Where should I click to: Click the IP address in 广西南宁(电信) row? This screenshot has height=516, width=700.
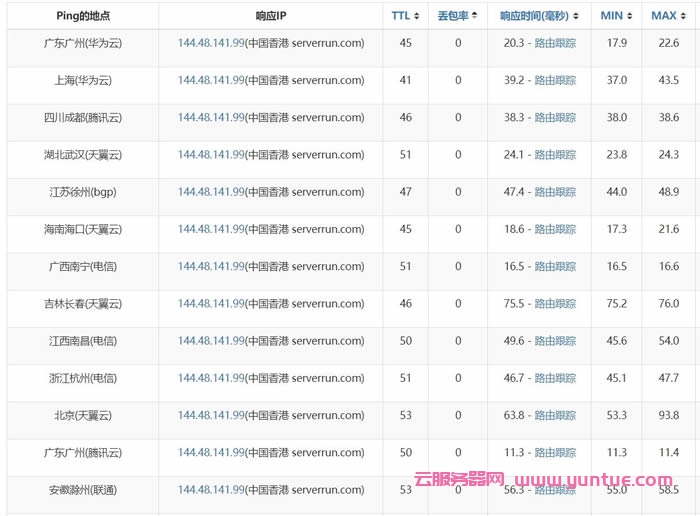click(211, 267)
